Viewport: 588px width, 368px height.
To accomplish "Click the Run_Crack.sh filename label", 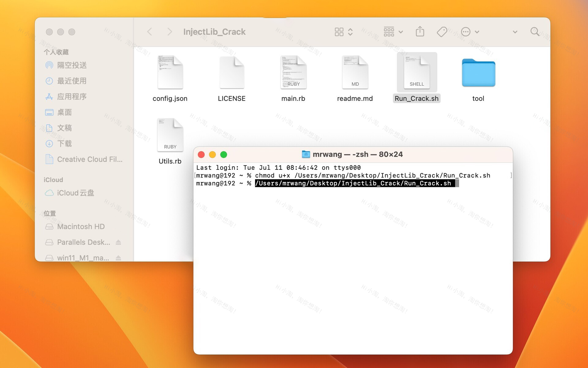I will coord(417,99).
